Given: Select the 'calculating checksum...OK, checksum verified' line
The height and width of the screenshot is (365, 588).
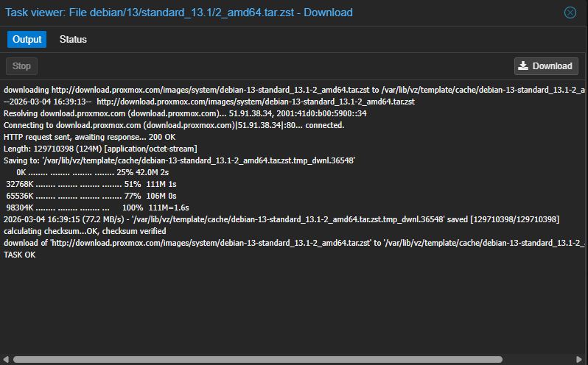Looking at the screenshot, I should (x=85, y=231).
